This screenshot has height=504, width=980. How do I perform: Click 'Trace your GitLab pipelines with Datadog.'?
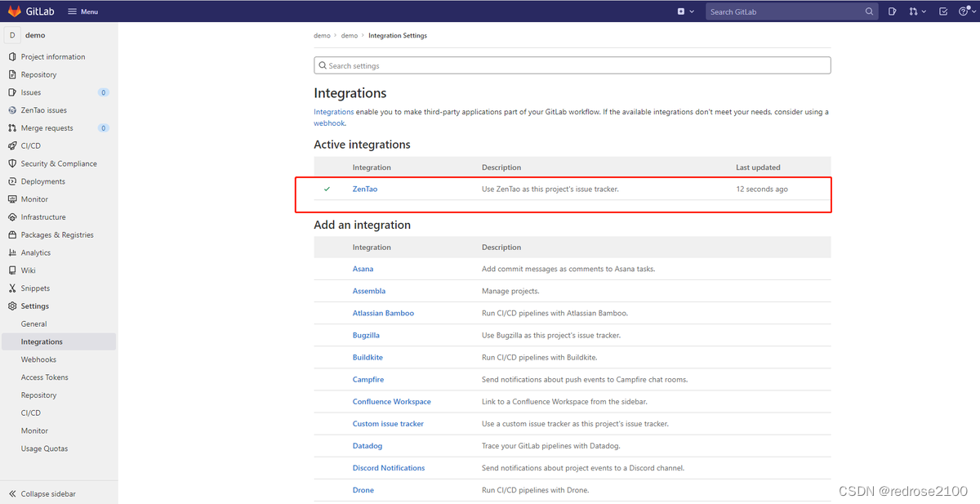(551, 446)
